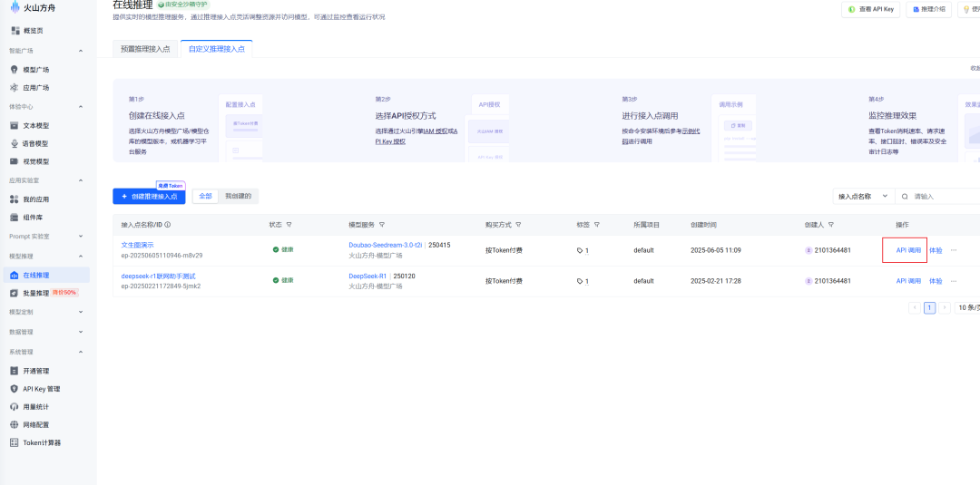Filter the 标签 column
This screenshot has width=980, height=485.
pyautogui.click(x=597, y=225)
